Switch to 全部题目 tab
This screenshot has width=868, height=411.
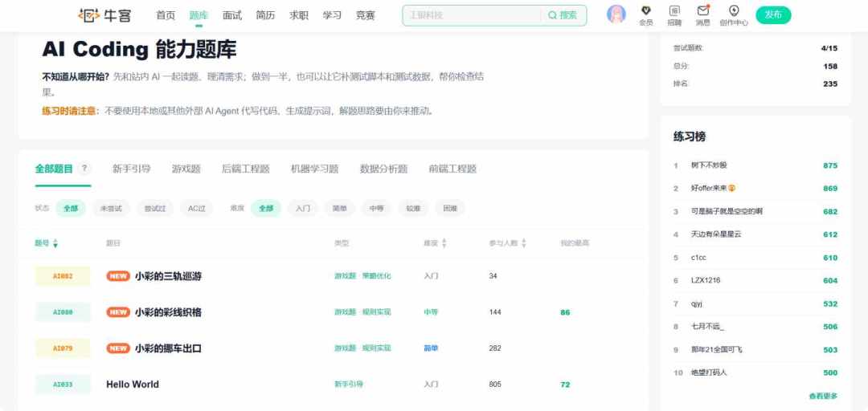coord(54,169)
